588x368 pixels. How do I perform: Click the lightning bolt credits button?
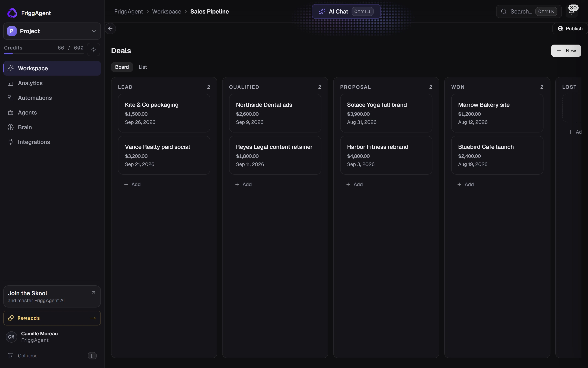click(x=94, y=49)
